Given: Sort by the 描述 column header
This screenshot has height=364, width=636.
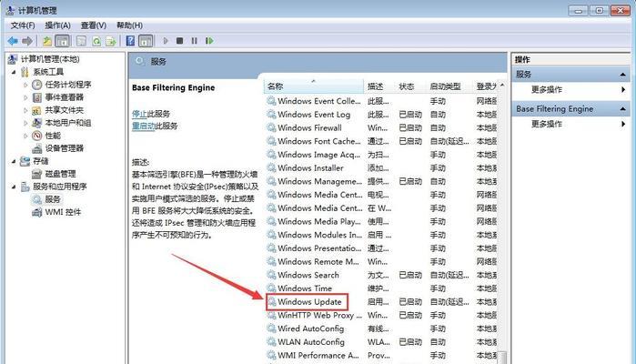Looking at the screenshot, I should pyautogui.click(x=379, y=86).
